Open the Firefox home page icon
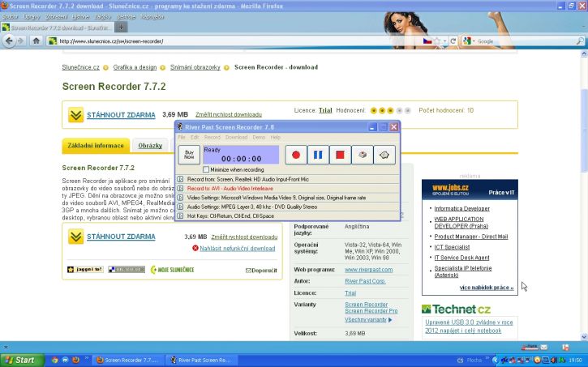 click(x=36, y=41)
